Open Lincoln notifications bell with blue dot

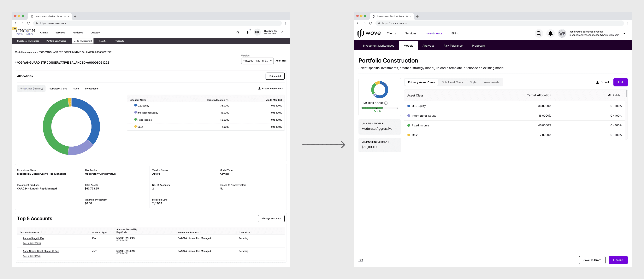[247, 32]
